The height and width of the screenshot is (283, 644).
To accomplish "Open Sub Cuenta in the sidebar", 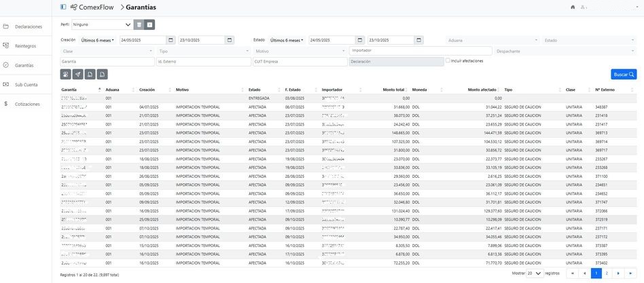I will tap(26, 85).
